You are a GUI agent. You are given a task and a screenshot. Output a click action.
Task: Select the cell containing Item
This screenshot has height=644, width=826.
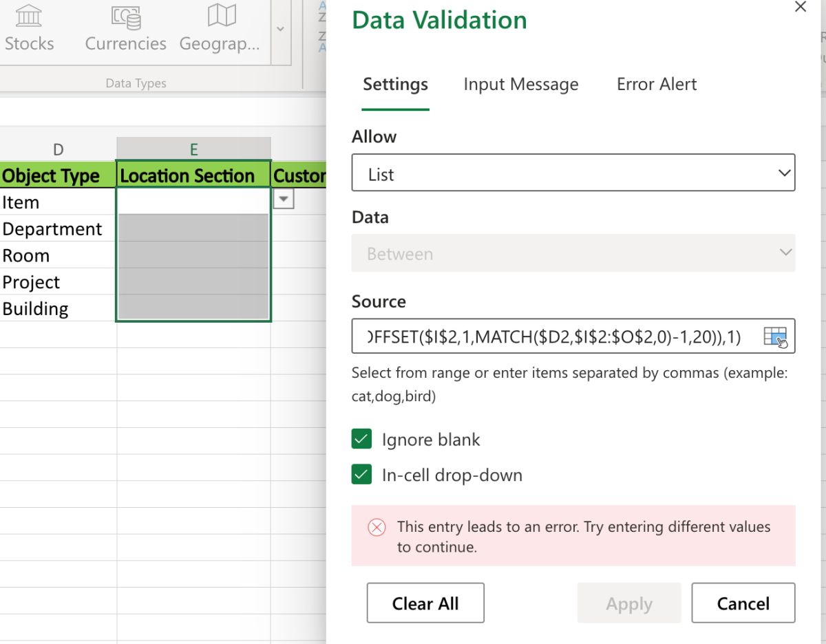[59, 202]
